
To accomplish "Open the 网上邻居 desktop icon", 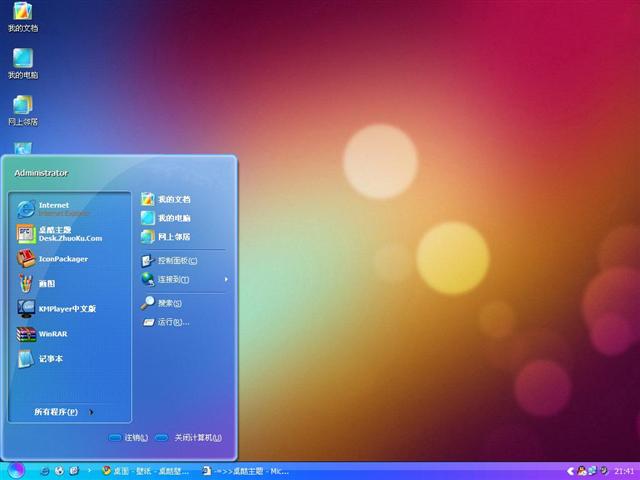I will coord(22,108).
